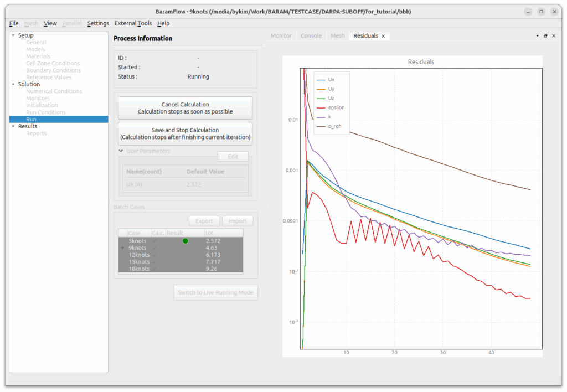The height and width of the screenshot is (392, 567).
Task: Click Save and Stop Calculation button
Action: coord(185,133)
